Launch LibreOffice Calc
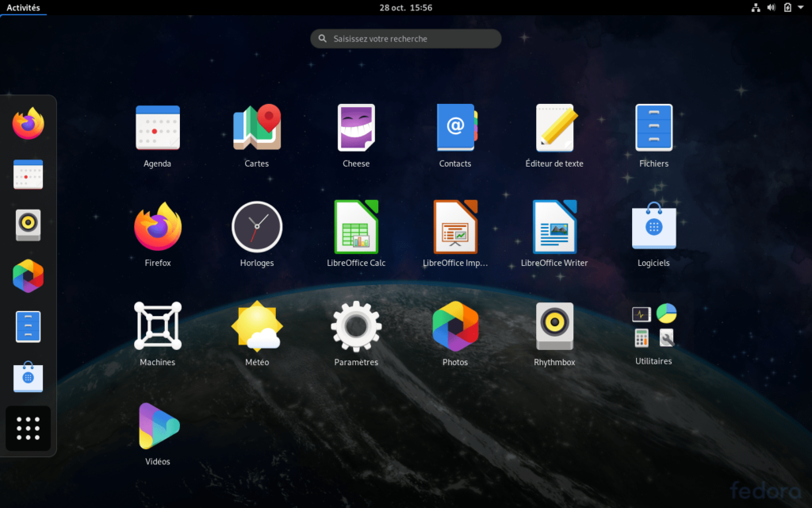 pos(356,226)
